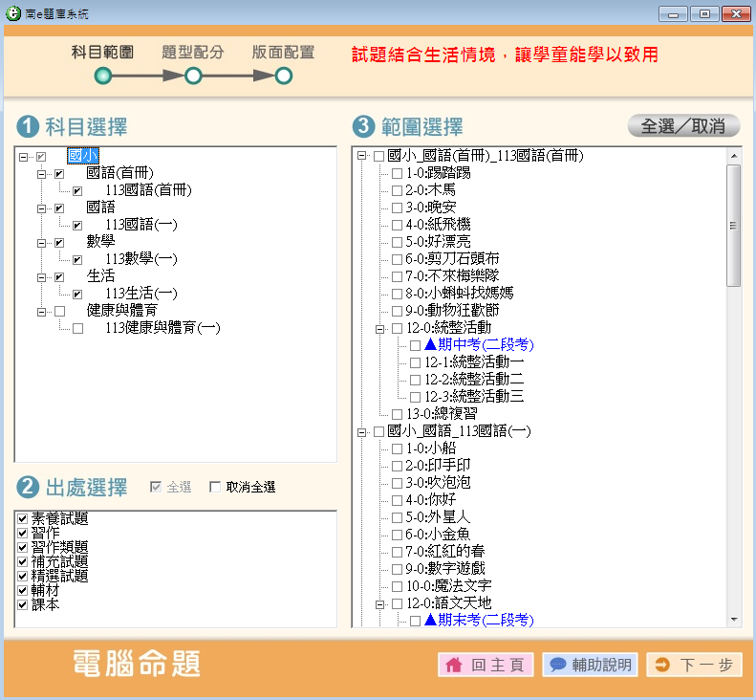Select the 3-0:晚安 tree row
Image resolution: width=756 pixels, height=700 pixels.
pos(430,208)
